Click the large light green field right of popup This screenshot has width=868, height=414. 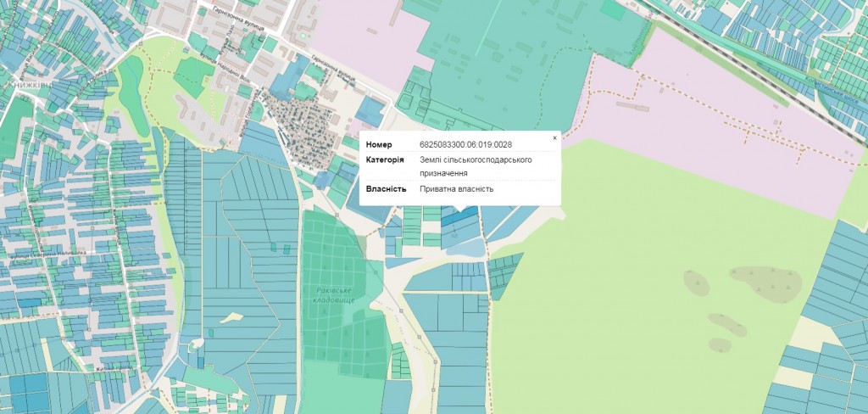coord(644,280)
